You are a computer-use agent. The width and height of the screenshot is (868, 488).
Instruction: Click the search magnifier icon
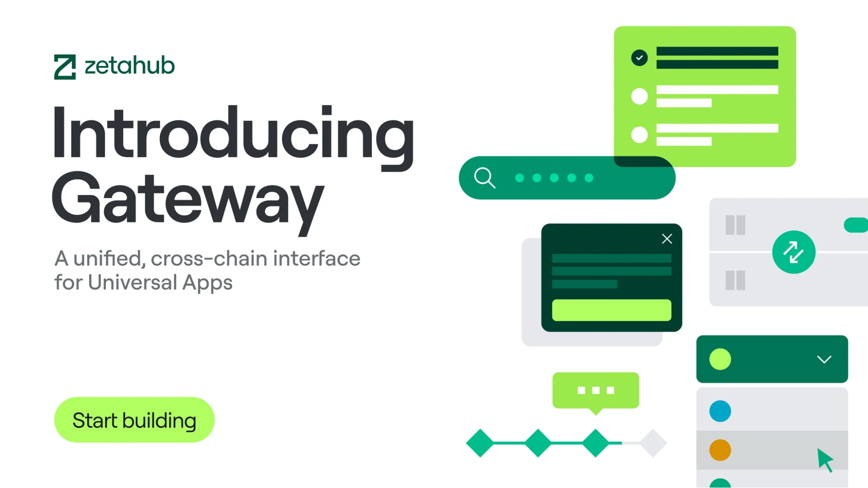point(485,177)
